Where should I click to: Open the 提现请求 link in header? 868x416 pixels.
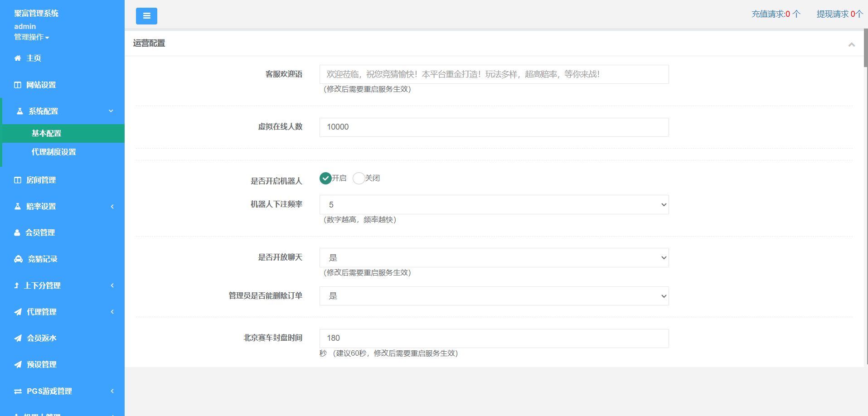(x=839, y=14)
